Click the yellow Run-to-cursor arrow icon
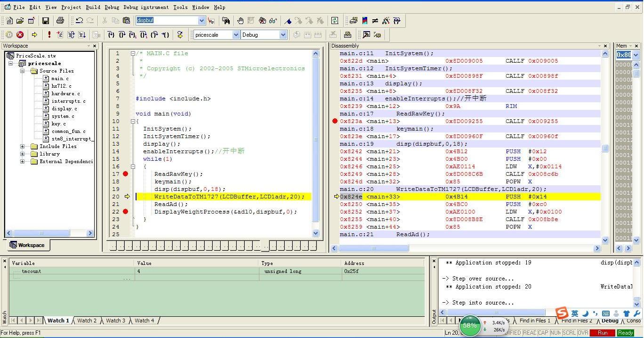 tap(180, 35)
